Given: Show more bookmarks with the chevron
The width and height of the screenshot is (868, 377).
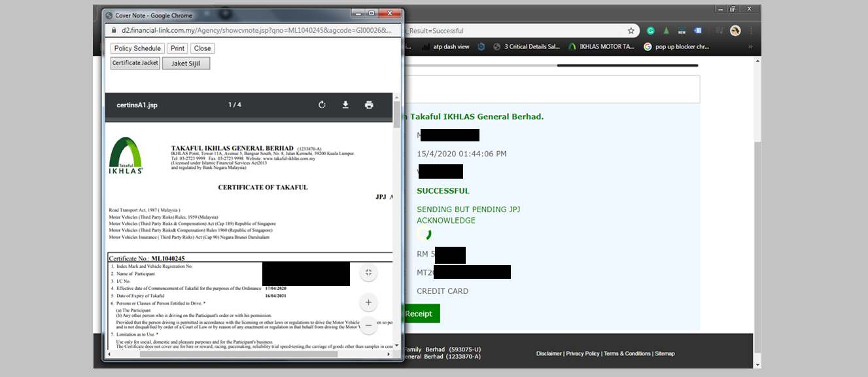Looking at the screenshot, I should point(750,47).
